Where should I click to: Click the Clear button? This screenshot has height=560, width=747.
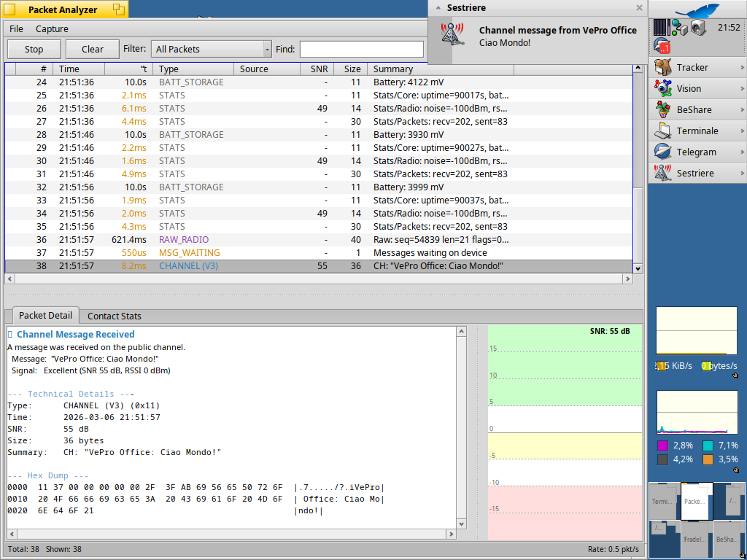coord(93,49)
